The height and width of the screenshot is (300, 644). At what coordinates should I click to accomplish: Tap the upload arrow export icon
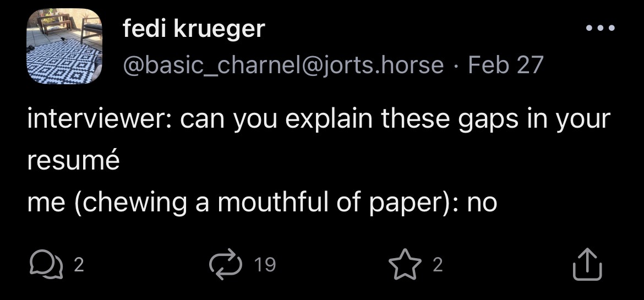(587, 264)
